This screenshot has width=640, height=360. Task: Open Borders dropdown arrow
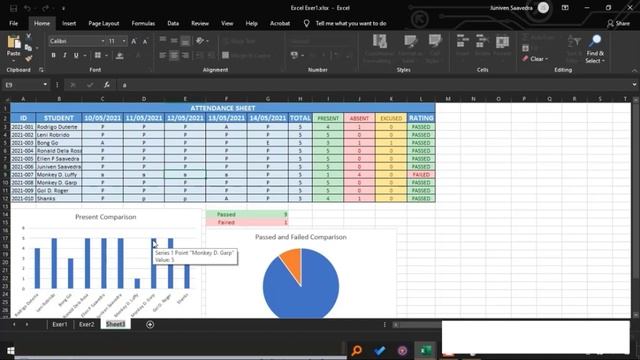(x=107, y=55)
